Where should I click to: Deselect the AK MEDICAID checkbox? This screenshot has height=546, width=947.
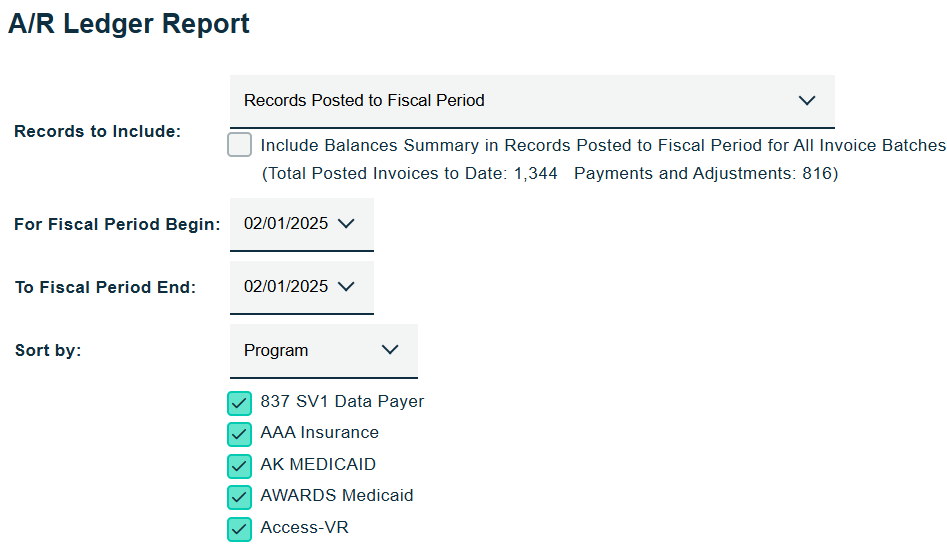click(240, 466)
